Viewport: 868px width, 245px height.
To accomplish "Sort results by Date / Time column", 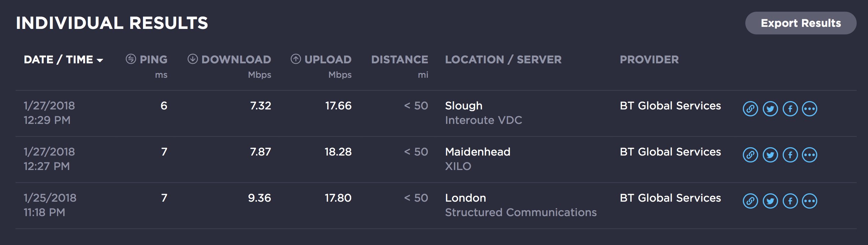I will [63, 60].
